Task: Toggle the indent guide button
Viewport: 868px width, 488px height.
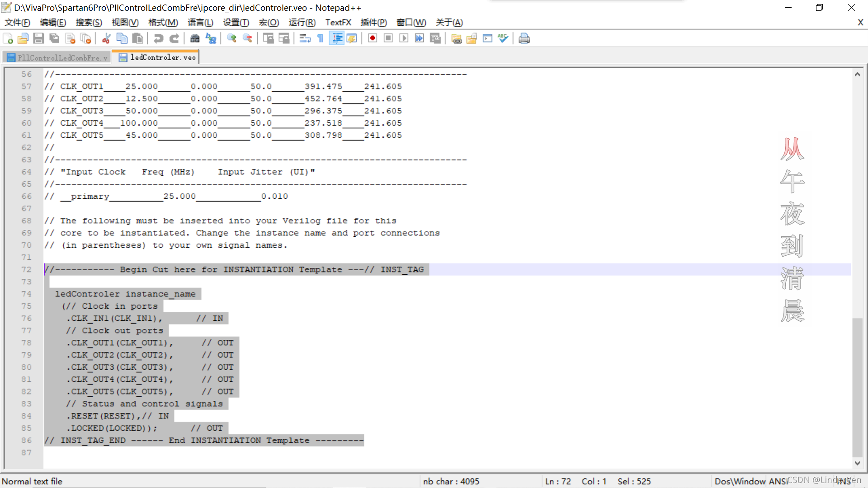Action: pos(337,38)
